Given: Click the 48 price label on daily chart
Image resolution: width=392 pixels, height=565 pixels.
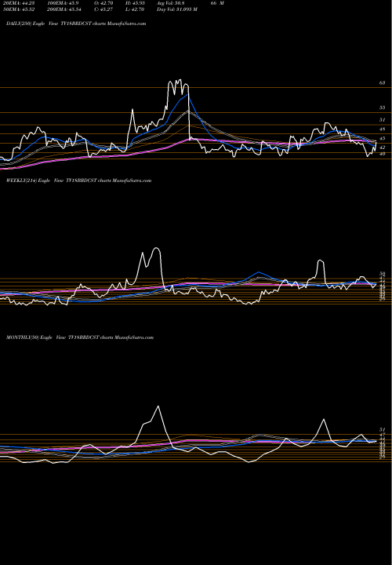Looking at the screenshot, I should (383, 129).
